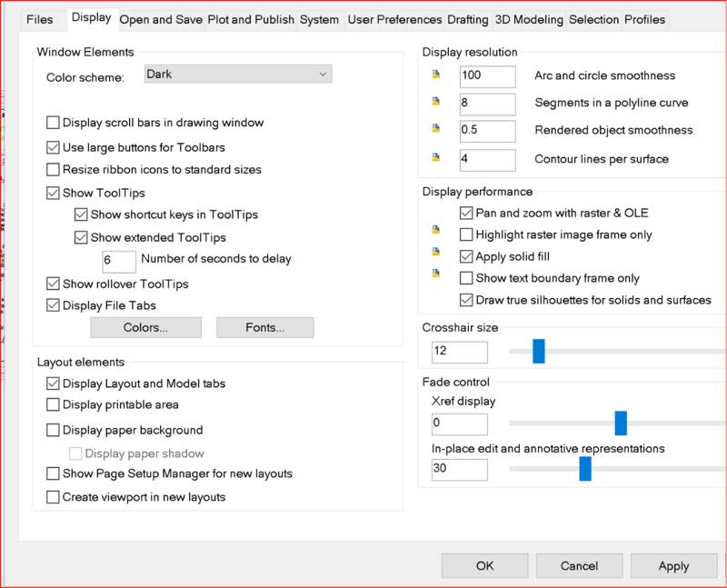Click drawing icon beside Segments in polyline curve
Viewport: 727px width, 588px height.
pos(435,104)
